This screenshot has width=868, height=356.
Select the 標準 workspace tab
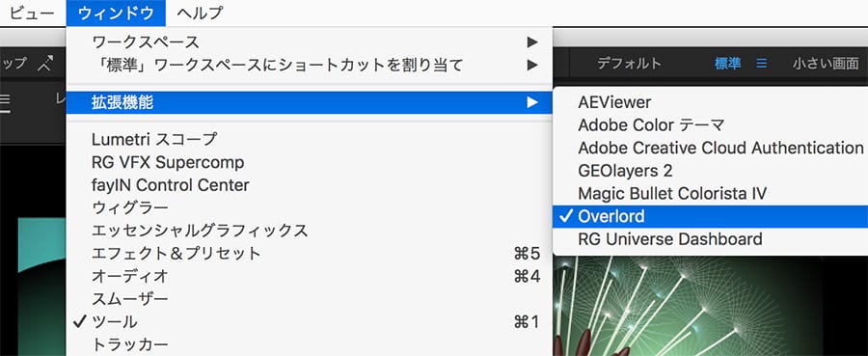click(727, 64)
